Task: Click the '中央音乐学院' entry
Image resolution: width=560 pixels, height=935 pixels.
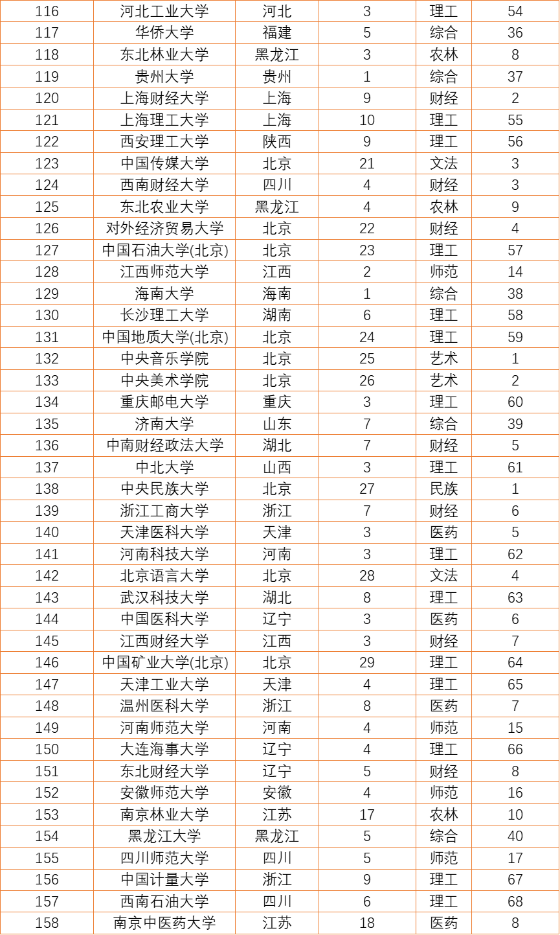Action: 164,358
